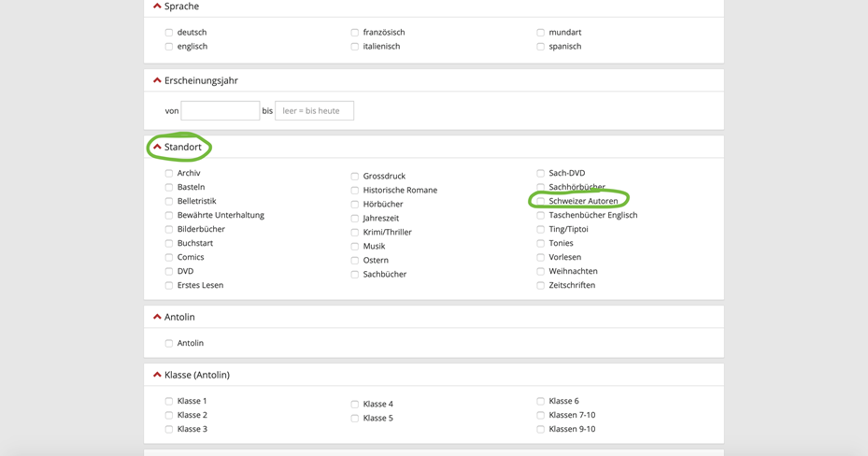Screen dimensions: 868x456
Task: Enable the 'Antolin' checkbox
Action: [169, 344]
